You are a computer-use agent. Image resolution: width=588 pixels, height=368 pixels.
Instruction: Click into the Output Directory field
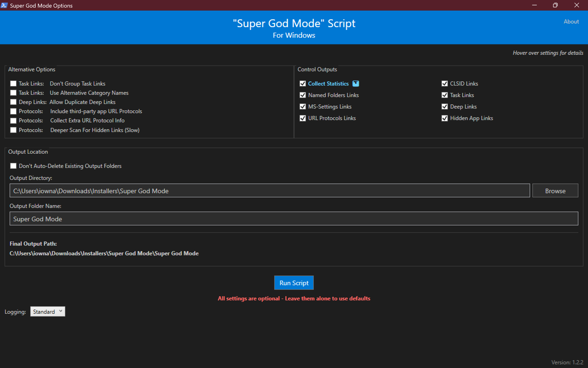(x=270, y=191)
